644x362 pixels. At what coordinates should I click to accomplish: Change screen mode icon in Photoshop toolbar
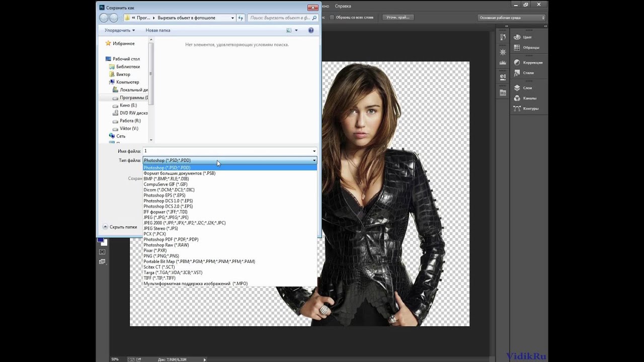(x=102, y=261)
